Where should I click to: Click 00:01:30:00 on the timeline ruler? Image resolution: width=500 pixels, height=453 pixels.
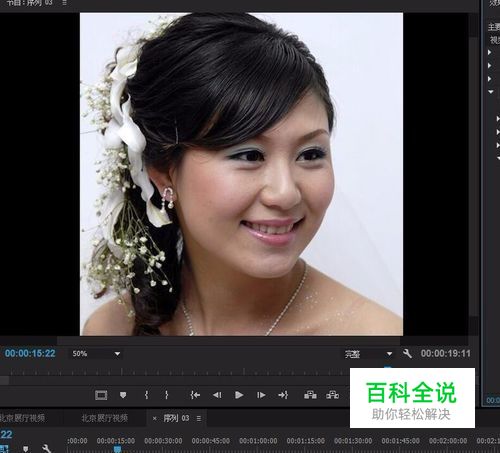pos(353,441)
